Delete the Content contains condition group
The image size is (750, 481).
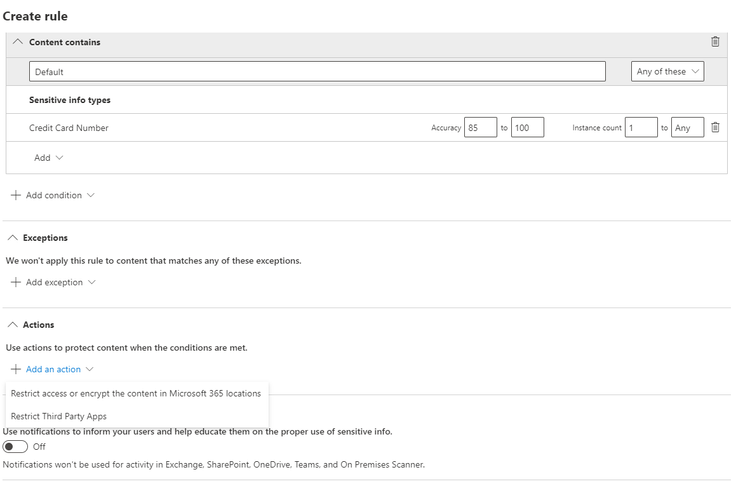point(715,42)
